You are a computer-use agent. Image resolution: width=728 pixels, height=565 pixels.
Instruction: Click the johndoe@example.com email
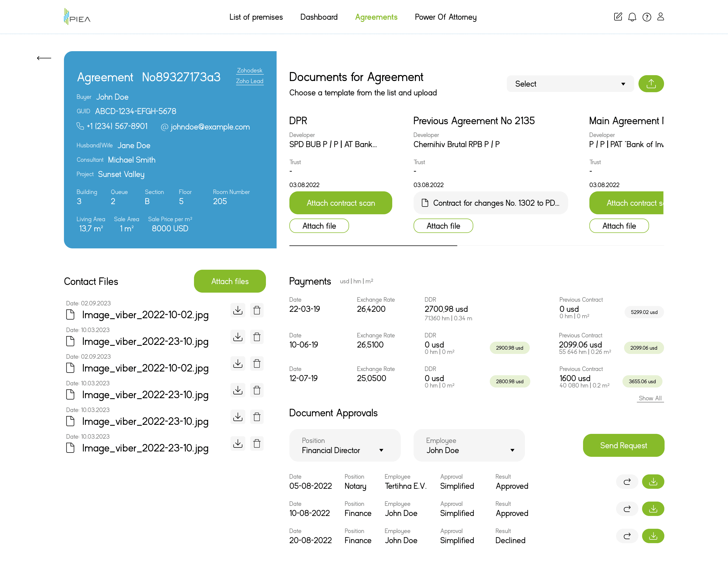(210, 127)
